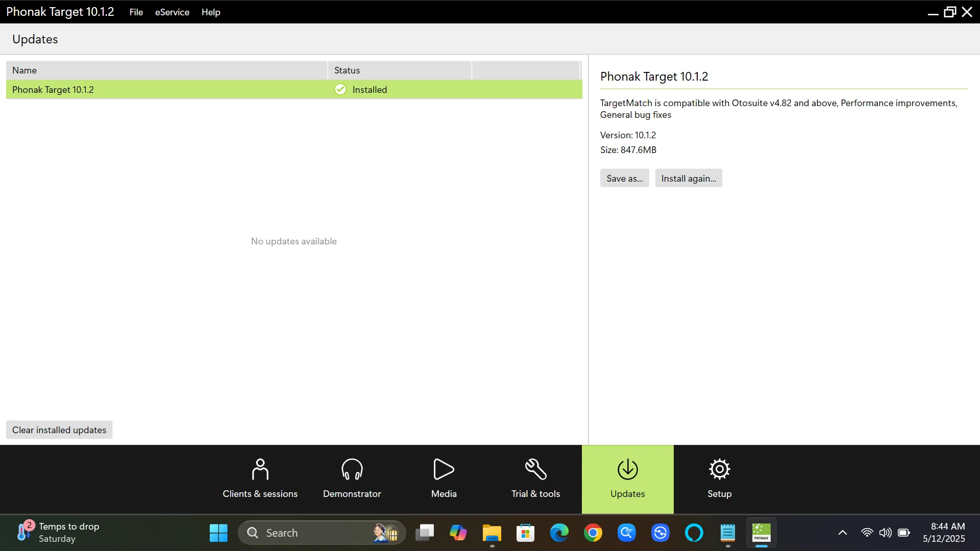Open the Temps to drop weather widget
This screenshot has height=551, width=980.
click(x=59, y=533)
